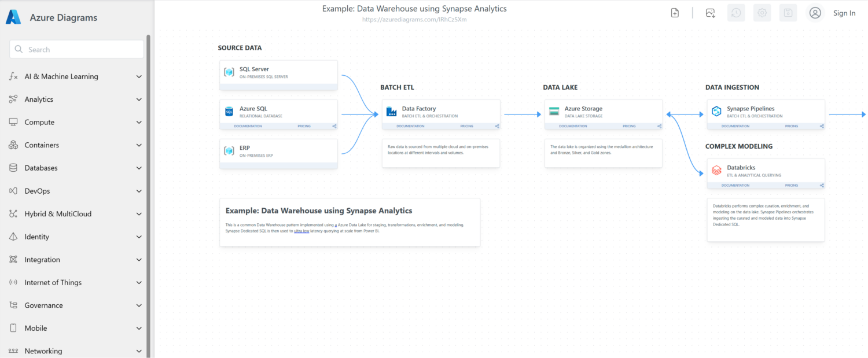Click the Azure Diagrams logo
The image size is (868, 358).
coord(13,17)
